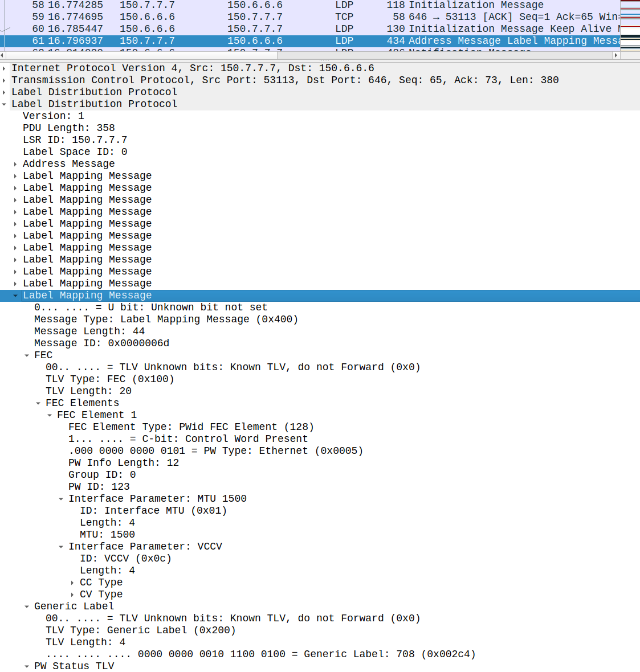The width and height of the screenshot is (640, 672).
Task: Select the 'Message ID: 0x0000006d' field
Action: pyautogui.click(x=101, y=344)
